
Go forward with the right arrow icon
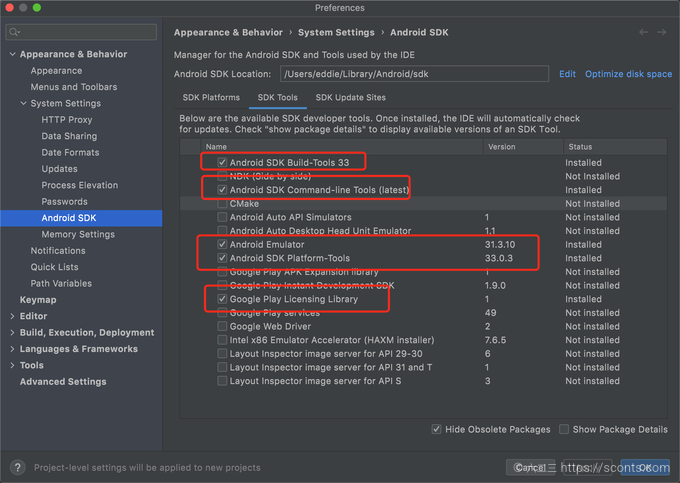pos(661,33)
